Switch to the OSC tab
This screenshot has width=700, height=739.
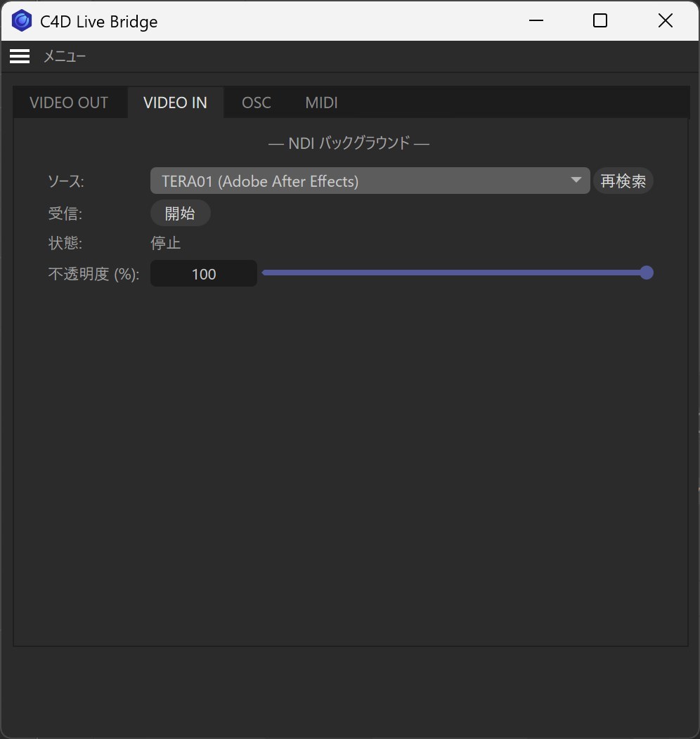(x=257, y=103)
